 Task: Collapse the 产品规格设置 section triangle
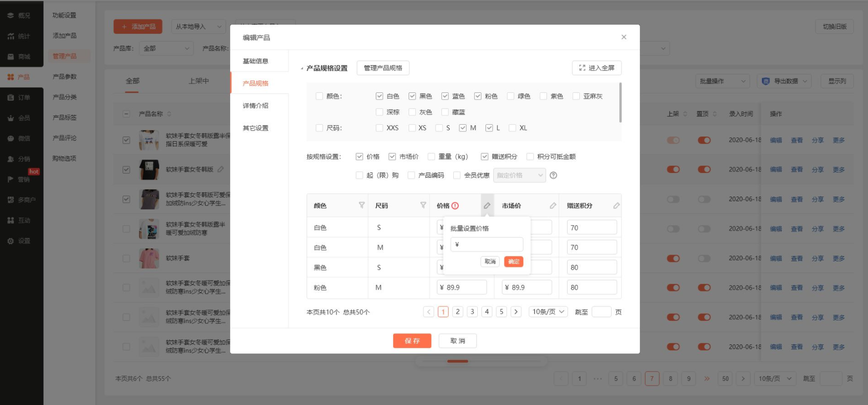(x=301, y=68)
